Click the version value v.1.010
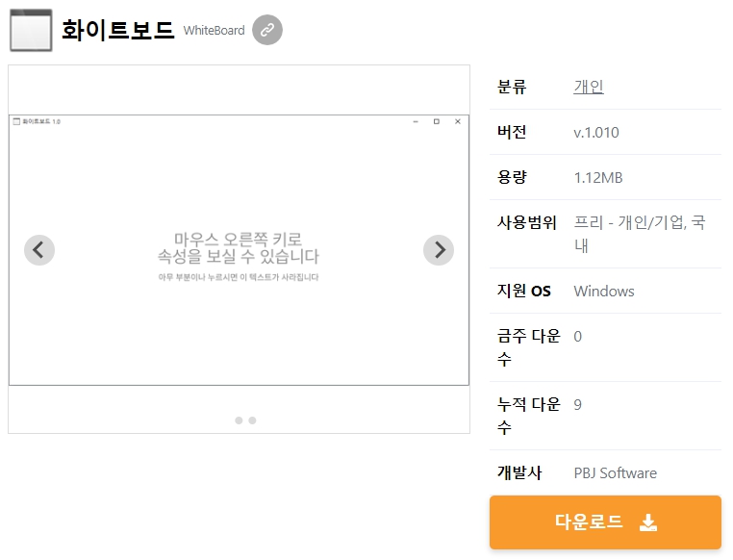This screenshot has width=733, height=560. [596, 132]
